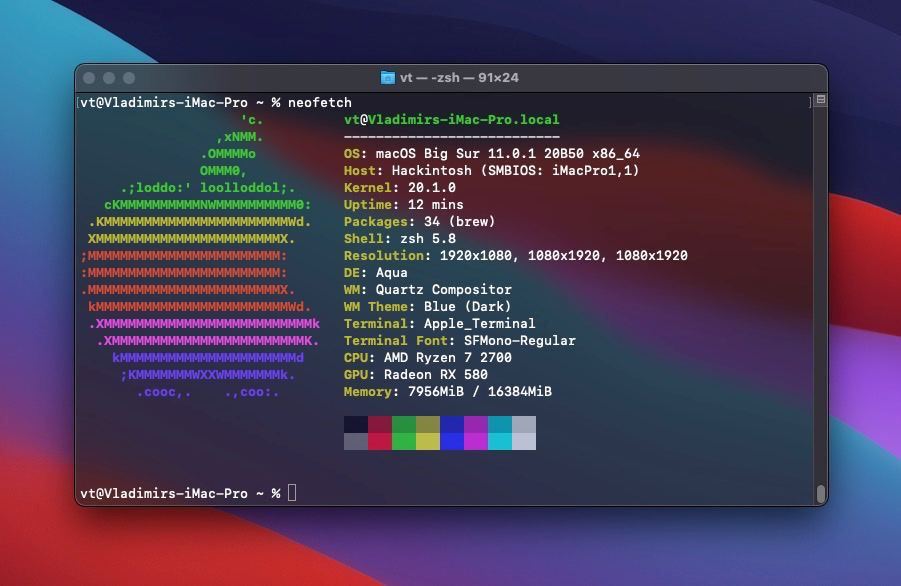Click the bottom prompt 'vt@Vladimirs-iMac-Pro ~ %'
Viewport: 901px width, 586px height.
[180, 494]
